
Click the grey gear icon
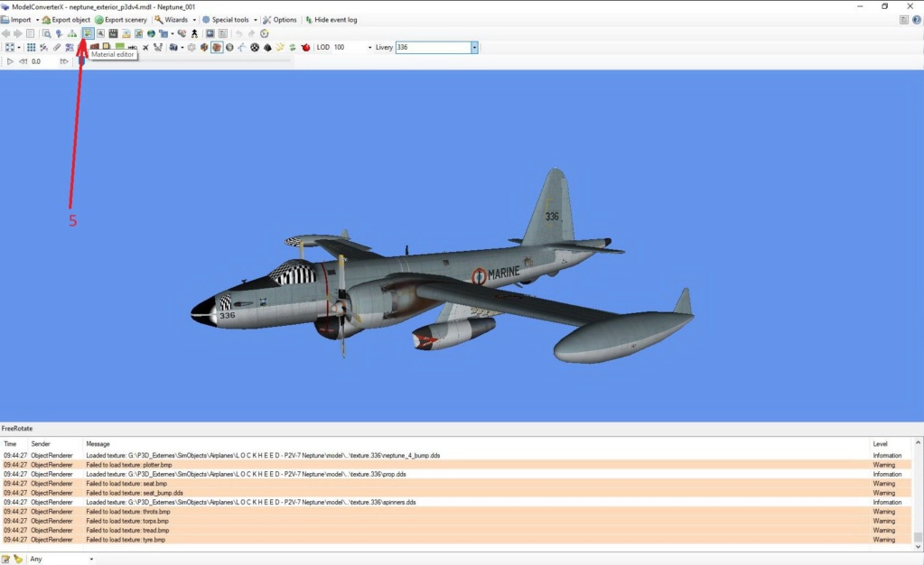[191, 47]
